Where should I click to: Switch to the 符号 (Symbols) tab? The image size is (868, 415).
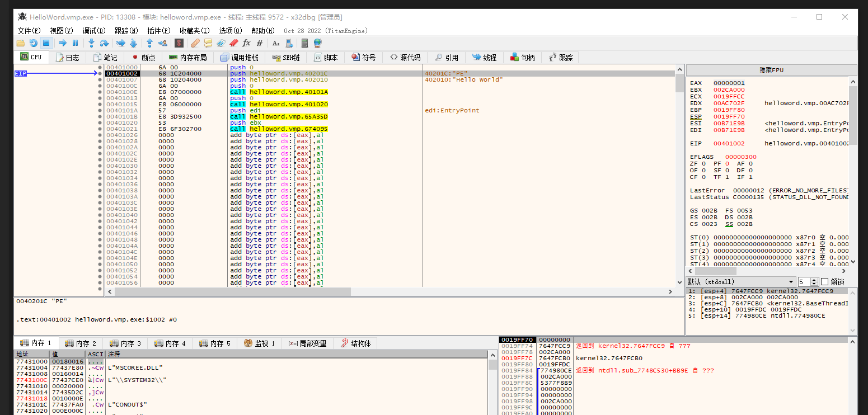click(x=364, y=57)
